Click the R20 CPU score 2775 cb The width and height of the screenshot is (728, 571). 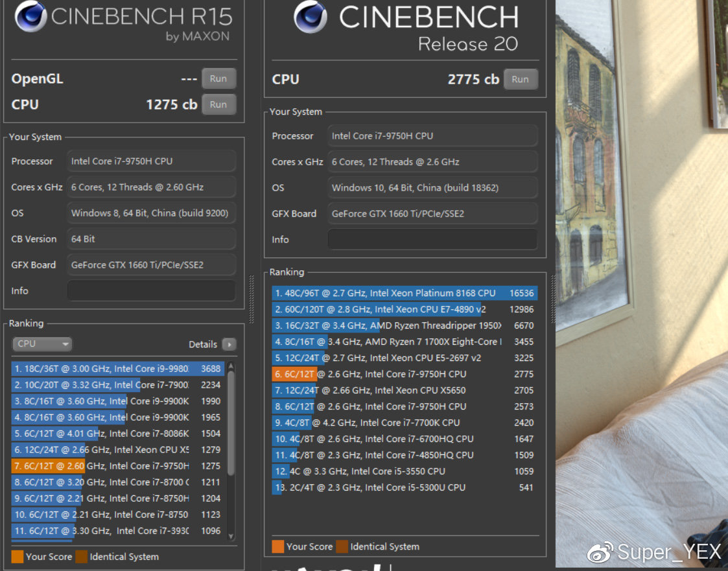click(x=473, y=79)
